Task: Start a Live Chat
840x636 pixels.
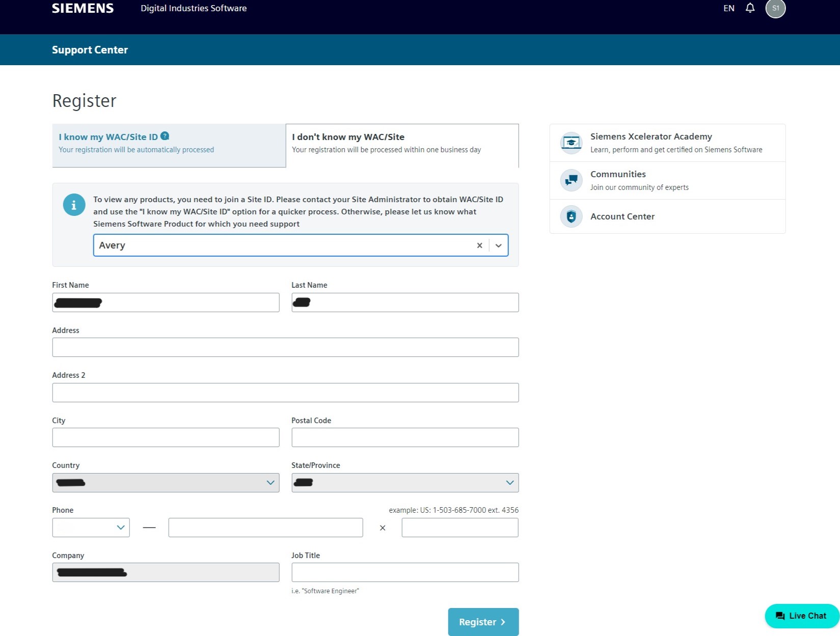Action: 802,616
